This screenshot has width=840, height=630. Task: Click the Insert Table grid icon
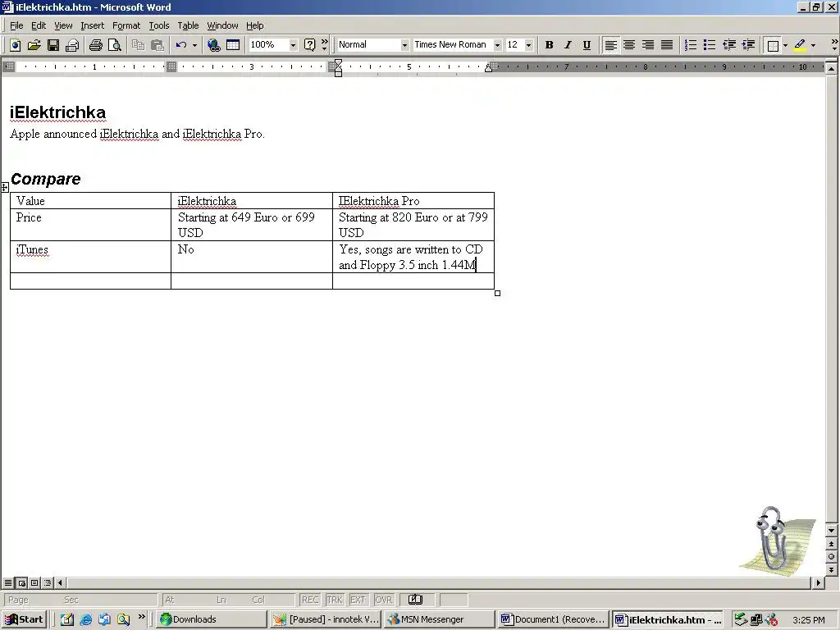pos(233,45)
